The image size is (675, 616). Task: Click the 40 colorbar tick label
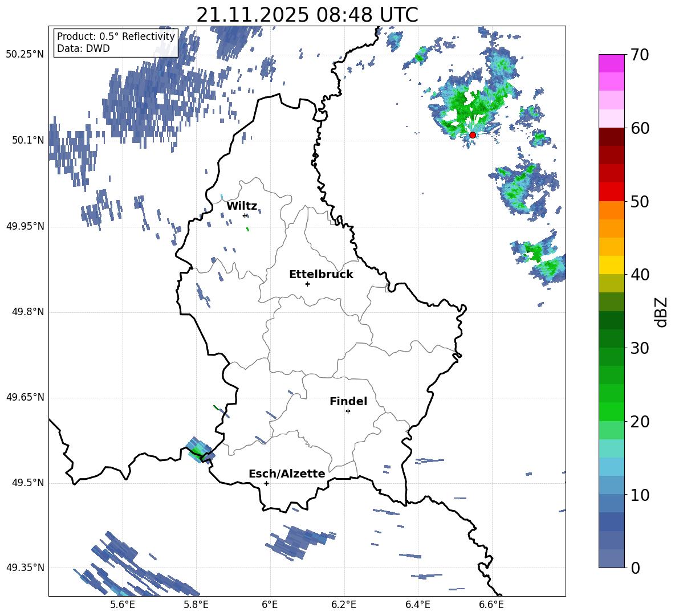[x=640, y=275]
